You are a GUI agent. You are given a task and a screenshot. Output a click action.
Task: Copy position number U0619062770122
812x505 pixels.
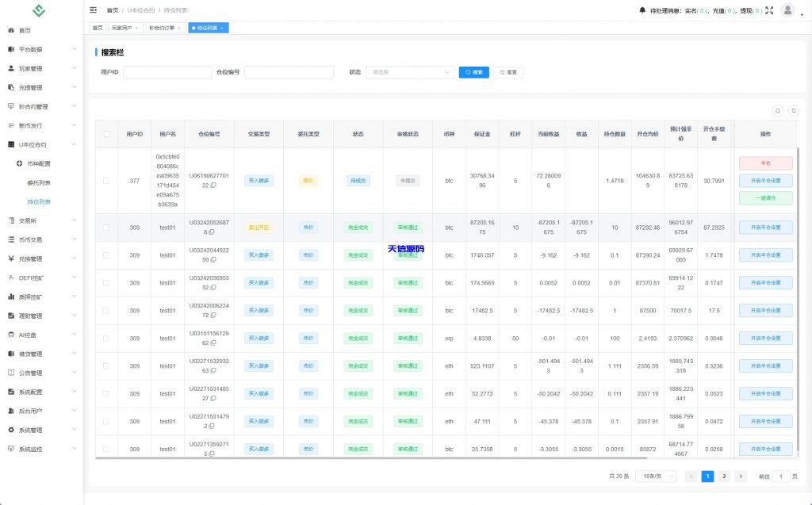(x=213, y=186)
